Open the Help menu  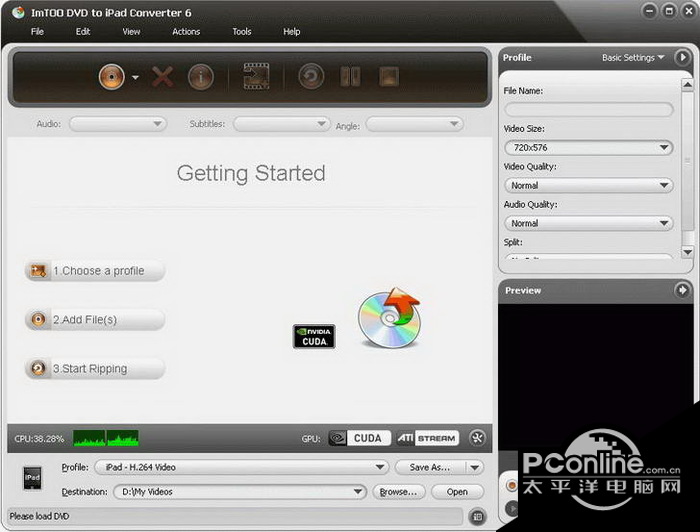[x=292, y=32]
